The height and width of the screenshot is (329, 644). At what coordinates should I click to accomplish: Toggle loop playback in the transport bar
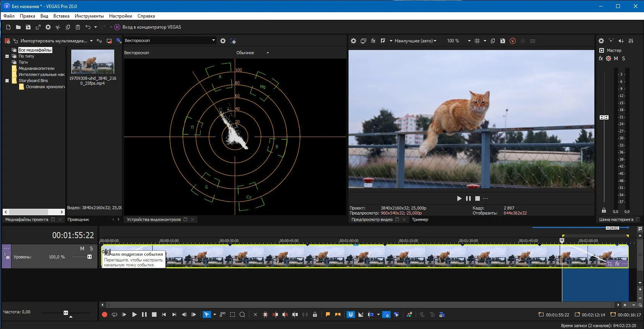tap(114, 315)
